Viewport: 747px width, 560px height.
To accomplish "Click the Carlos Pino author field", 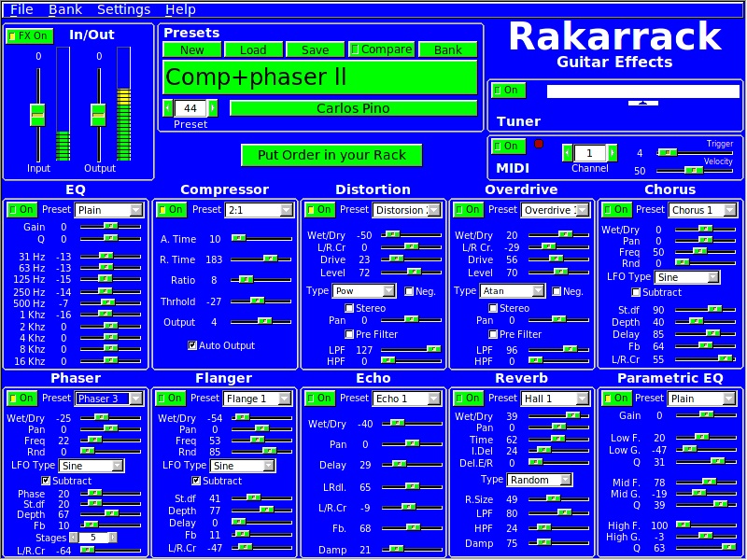I will 354,108.
